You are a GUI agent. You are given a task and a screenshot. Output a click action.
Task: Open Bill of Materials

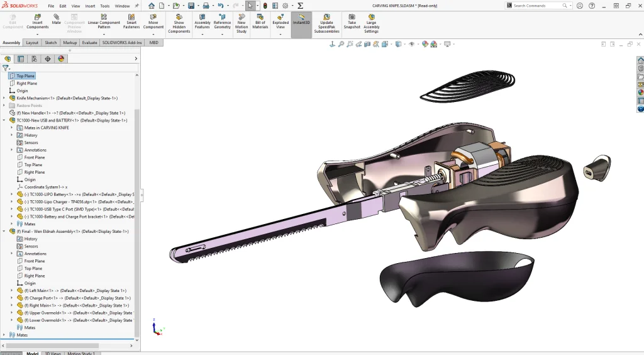point(260,22)
